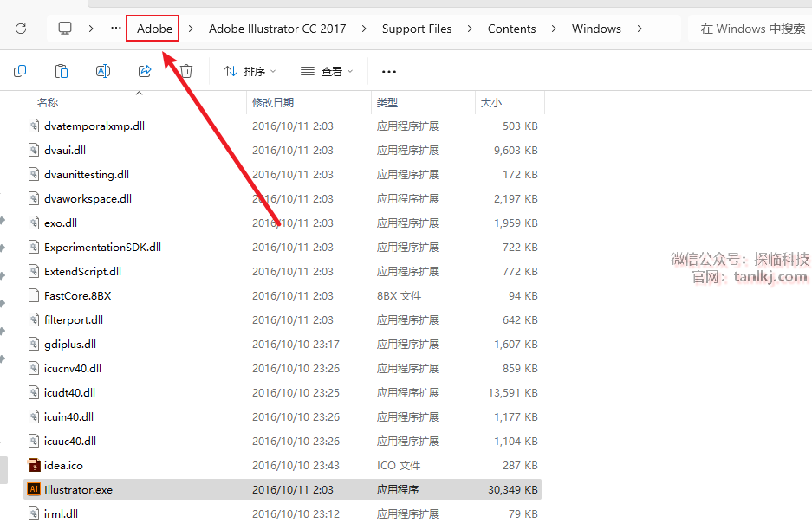Image resolution: width=812 pixels, height=529 pixels.
Task: Select the FastCore.8BX file row
Action: pyautogui.click(x=78, y=295)
